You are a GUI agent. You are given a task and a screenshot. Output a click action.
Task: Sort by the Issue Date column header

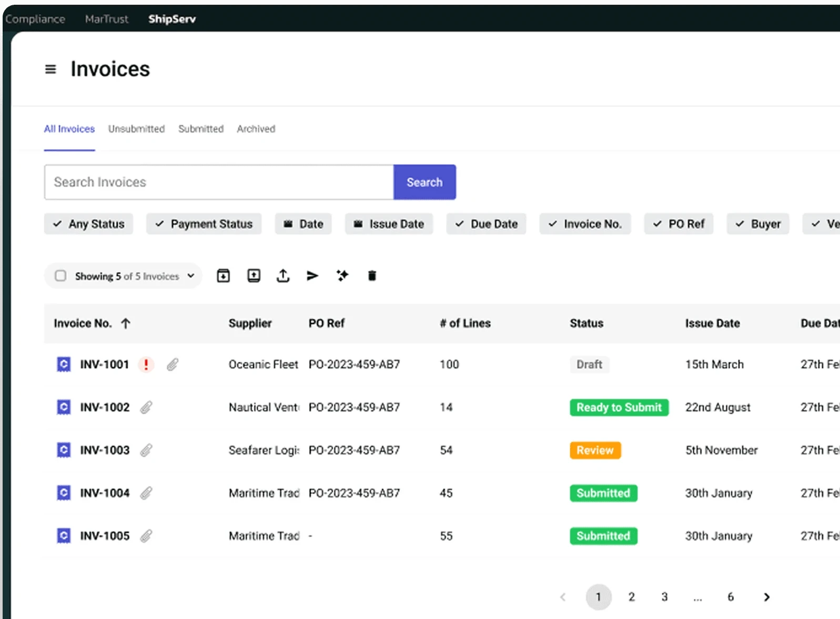click(713, 323)
